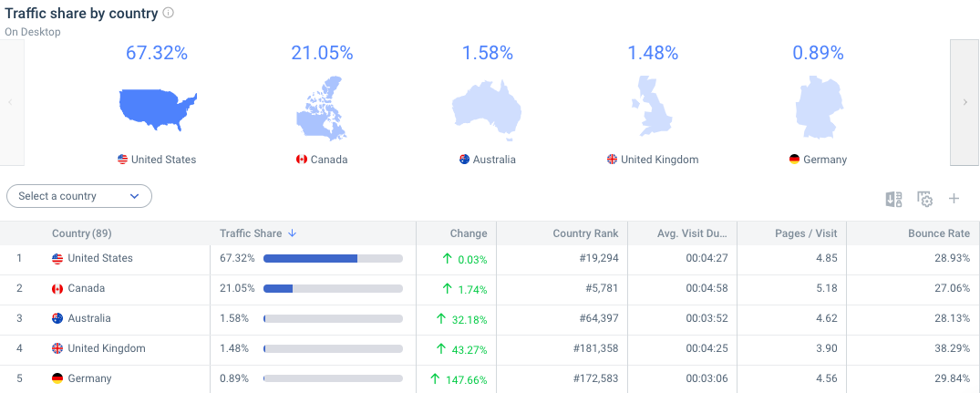The image size is (980, 393).
Task: Click the 1.48% figure above the map
Action: point(653,53)
